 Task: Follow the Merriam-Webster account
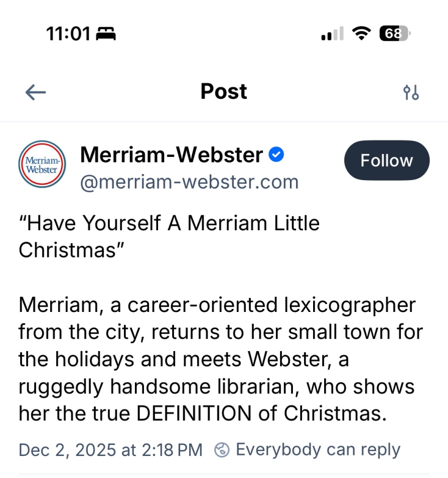[x=386, y=161]
